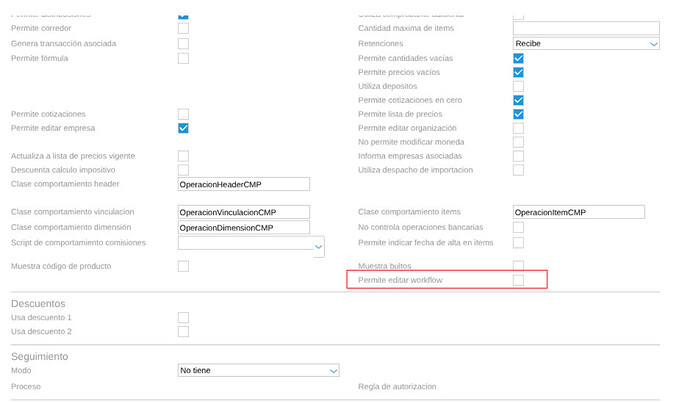
Task: Enable Permite editar workflow checkbox
Action: pos(518,281)
